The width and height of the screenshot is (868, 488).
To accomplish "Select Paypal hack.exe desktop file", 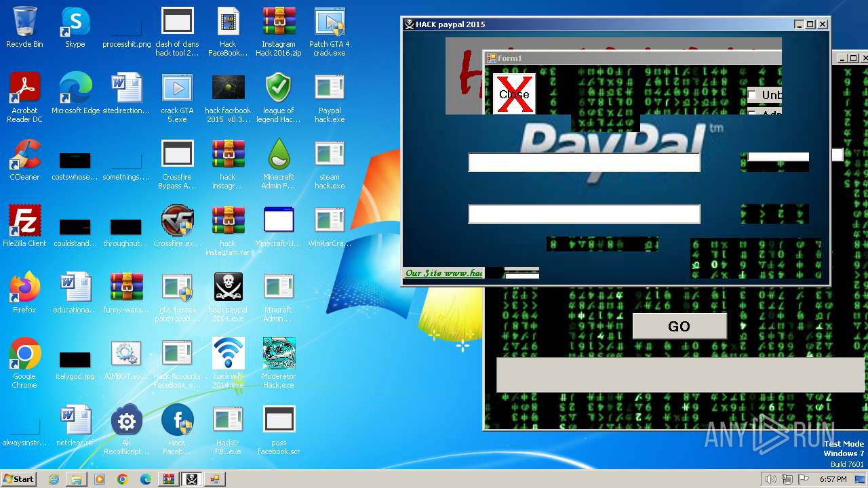I will click(330, 98).
